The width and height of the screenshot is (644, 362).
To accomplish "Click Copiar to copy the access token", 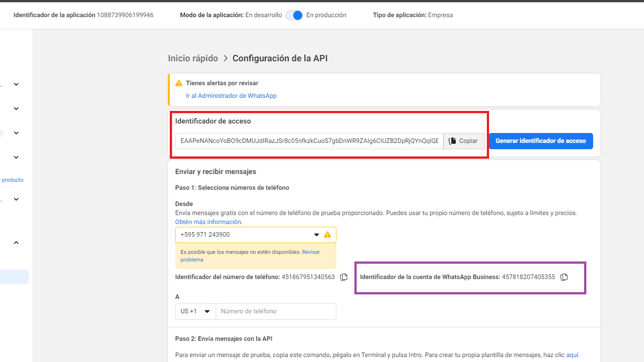I will (464, 141).
